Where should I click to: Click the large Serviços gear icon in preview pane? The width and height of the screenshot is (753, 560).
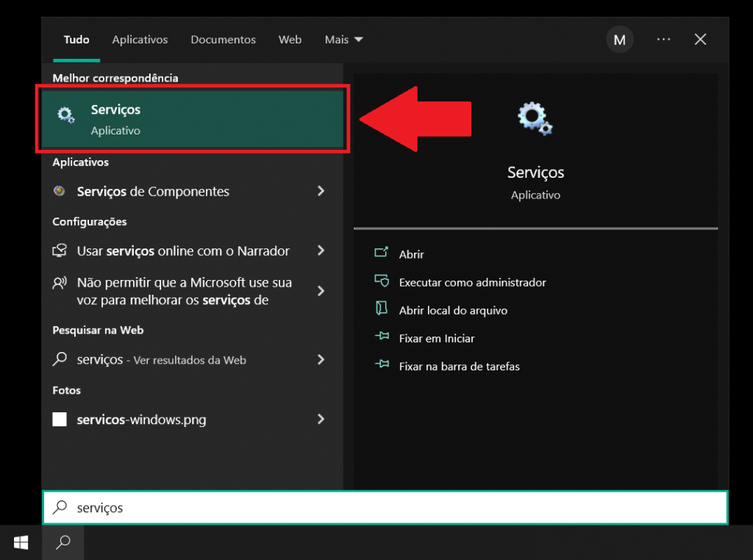point(535,118)
